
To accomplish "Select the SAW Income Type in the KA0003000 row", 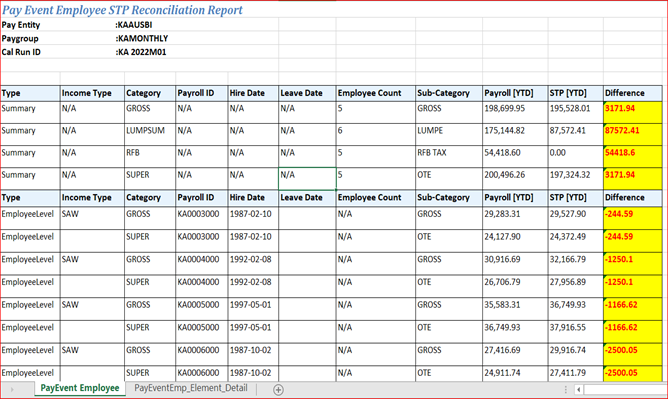I will pos(92,218).
